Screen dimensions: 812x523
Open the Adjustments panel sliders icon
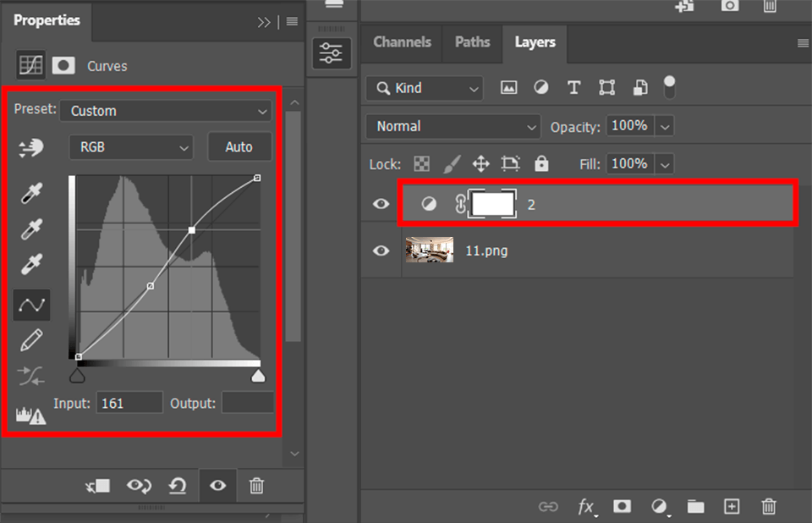point(332,53)
